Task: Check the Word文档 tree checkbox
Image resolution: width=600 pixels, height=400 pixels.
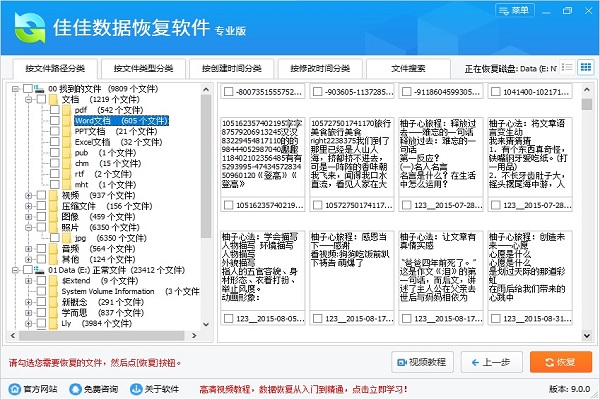Action: click(55, 121)
